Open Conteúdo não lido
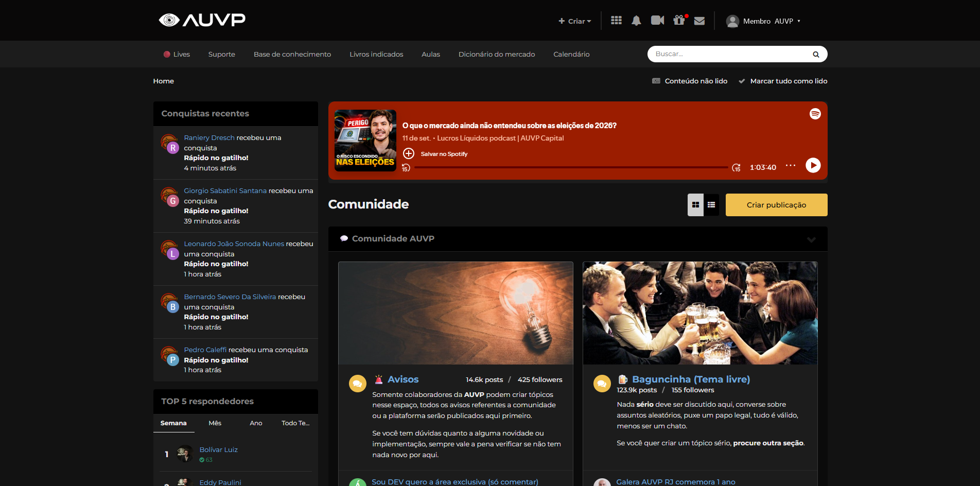 (x=690, y=81)
